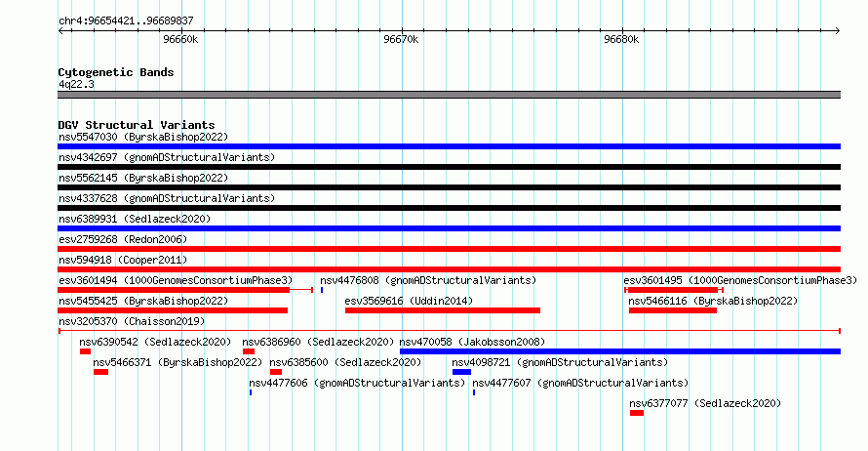Click the small blue mark under nsv4476808
Viewport: 868px width, 451px height.
coord(322,290)
